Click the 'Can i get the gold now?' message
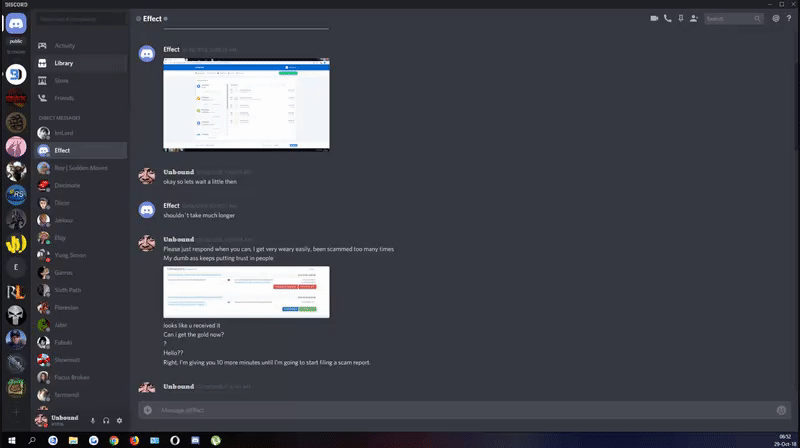Viewport: 800px width, 448px height. pyautogui.click(x=193, y=335)
